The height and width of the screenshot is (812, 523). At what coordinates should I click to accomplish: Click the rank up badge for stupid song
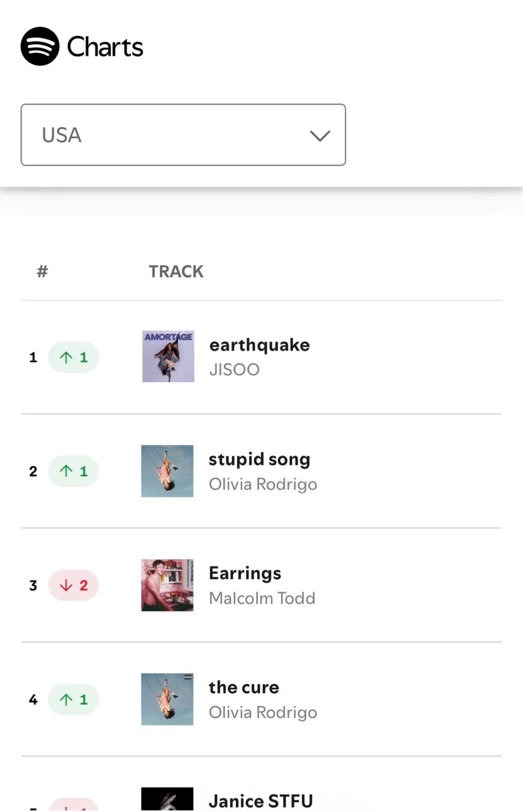(x=74, y=471)
